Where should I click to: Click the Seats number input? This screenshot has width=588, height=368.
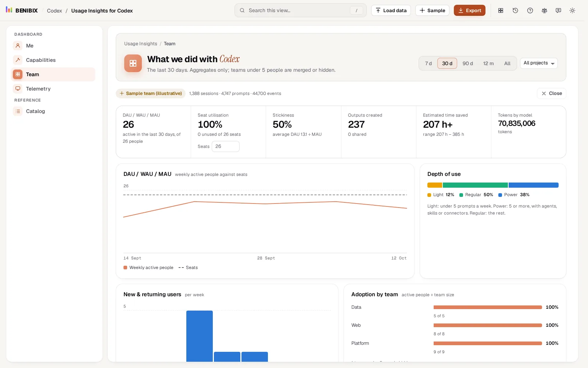pos(226,146)
